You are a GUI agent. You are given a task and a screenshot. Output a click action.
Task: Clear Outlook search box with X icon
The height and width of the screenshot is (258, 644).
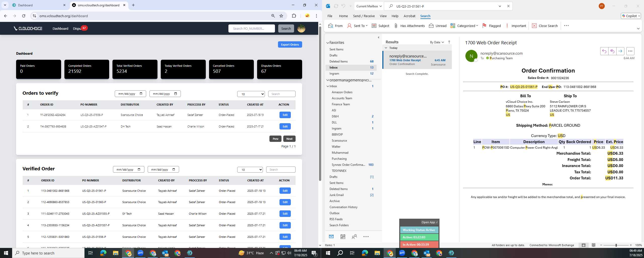(508, 6)
